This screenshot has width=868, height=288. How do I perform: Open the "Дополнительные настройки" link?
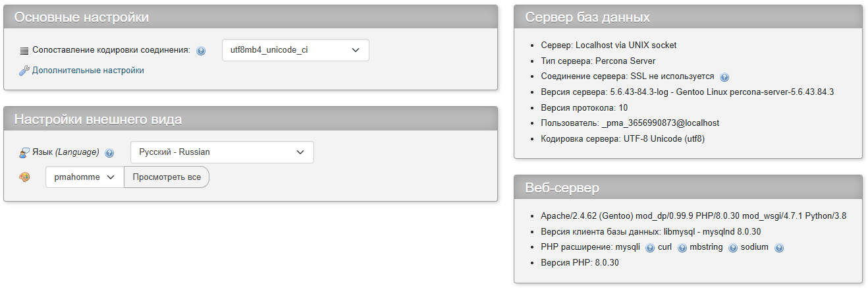[x=88, y=71]
